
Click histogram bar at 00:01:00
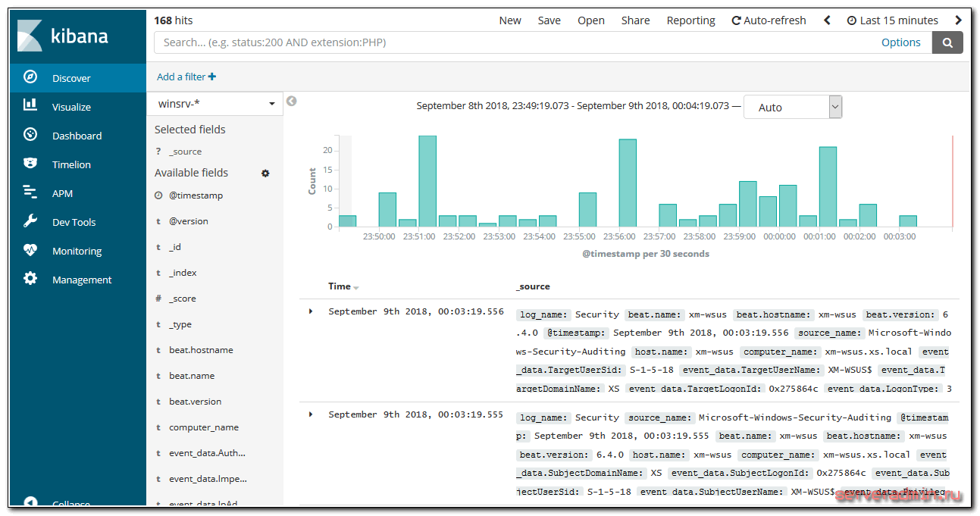coord(828,186)
